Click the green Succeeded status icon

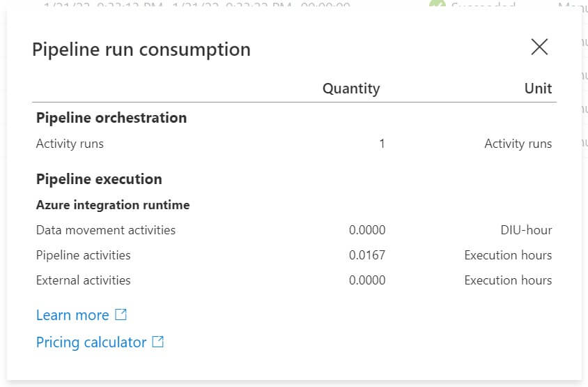pyautogui.click(x=437, y=6)
